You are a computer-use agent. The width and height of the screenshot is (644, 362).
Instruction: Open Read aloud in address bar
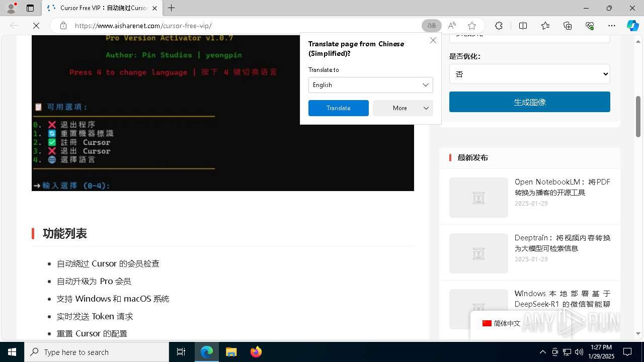[452, 26]
